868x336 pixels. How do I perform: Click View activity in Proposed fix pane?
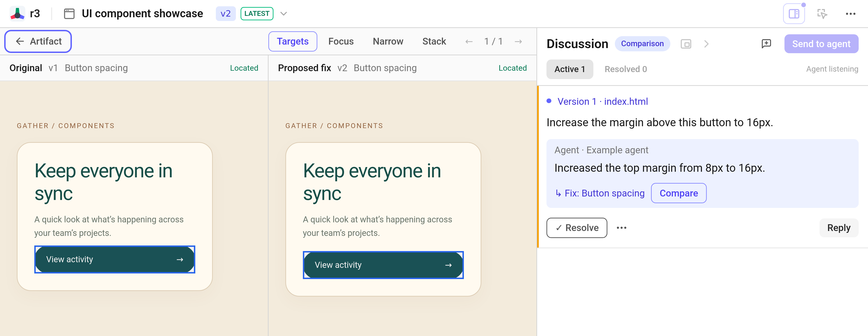coord(383,265)
